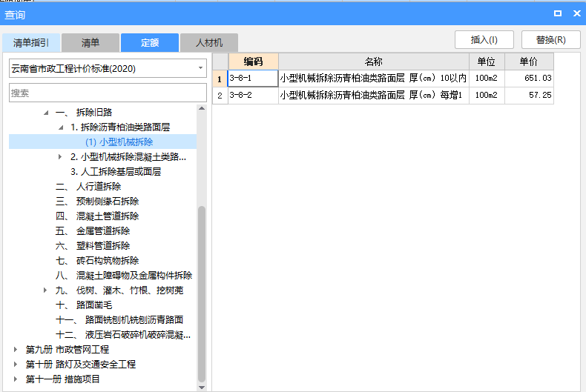Select the code cell 3-8-1
Screen dimensions: 586x392
coord(253,79)
